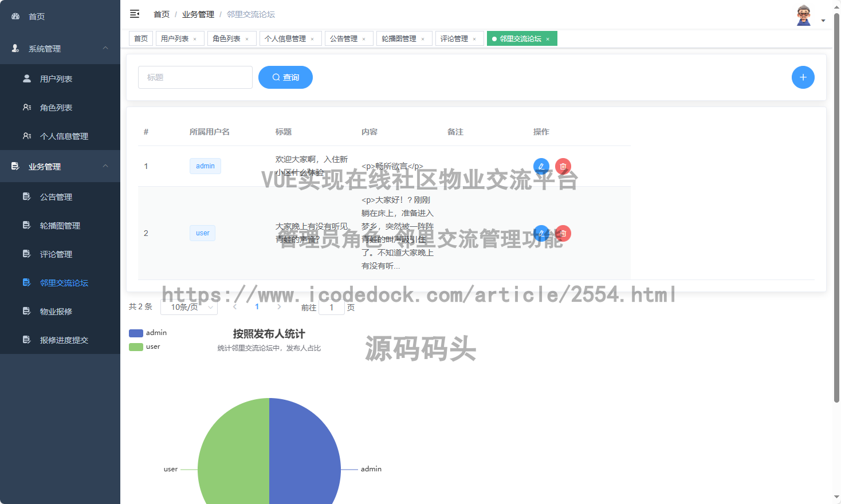
Task: Open 物业报修 in the sidebar
Action: [x=60, y=311]
